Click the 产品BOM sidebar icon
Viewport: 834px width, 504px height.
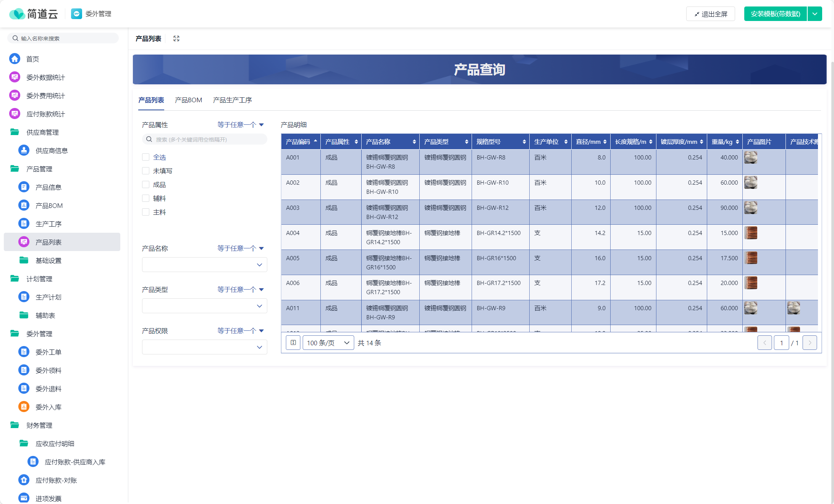tap(24, 205)
